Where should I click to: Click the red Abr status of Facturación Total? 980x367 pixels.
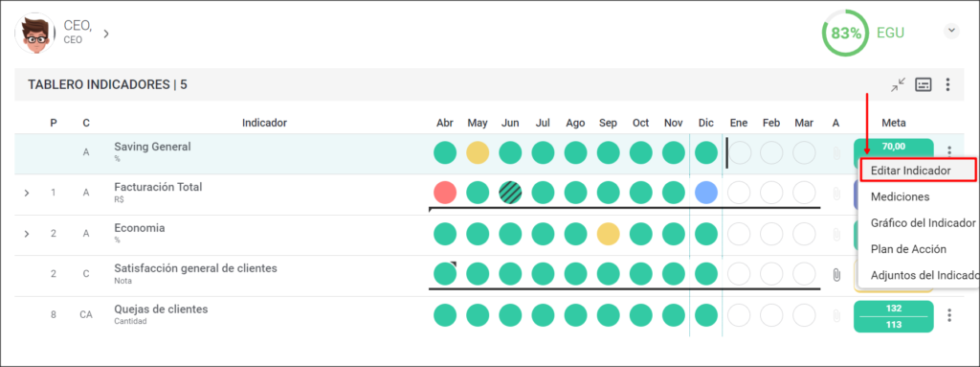444,193
